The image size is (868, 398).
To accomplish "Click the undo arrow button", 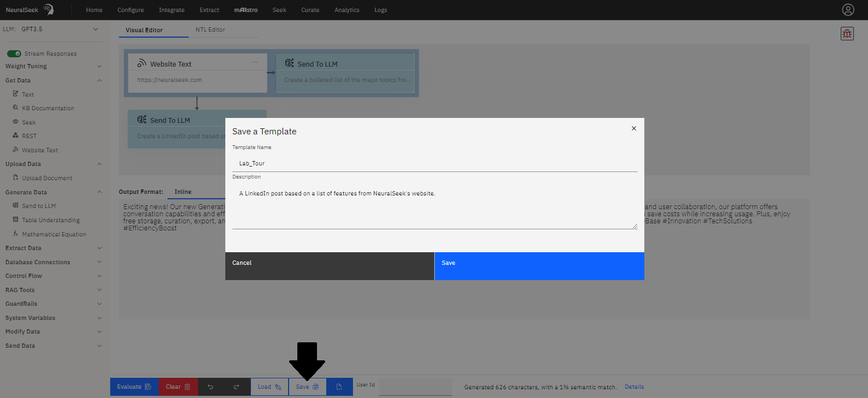I will click(x=210, y=387).
